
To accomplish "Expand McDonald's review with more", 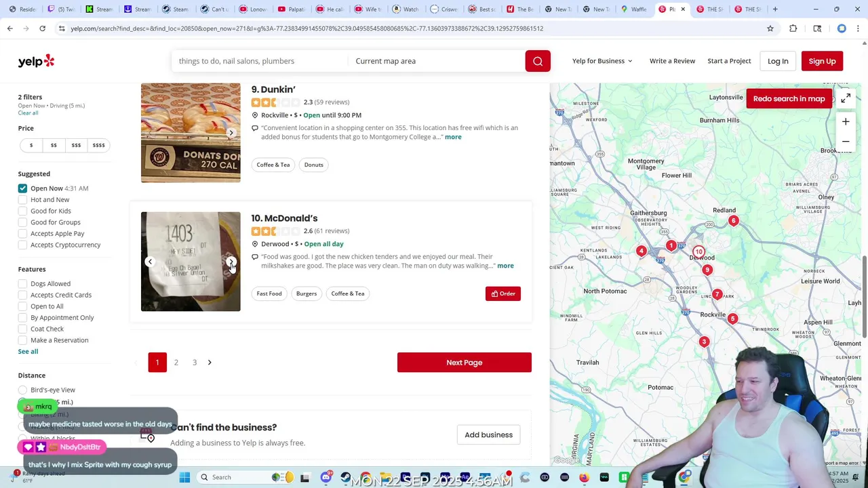I will point(505,266).
